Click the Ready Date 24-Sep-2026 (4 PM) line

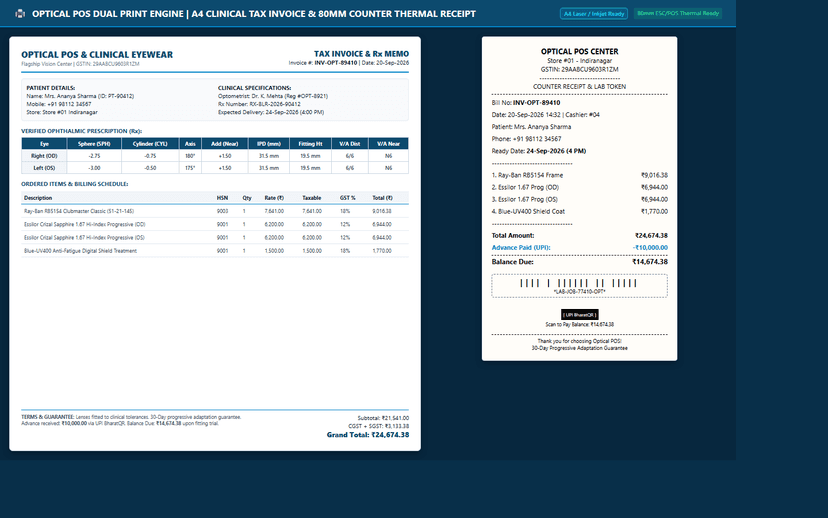(x=539, y=151)
